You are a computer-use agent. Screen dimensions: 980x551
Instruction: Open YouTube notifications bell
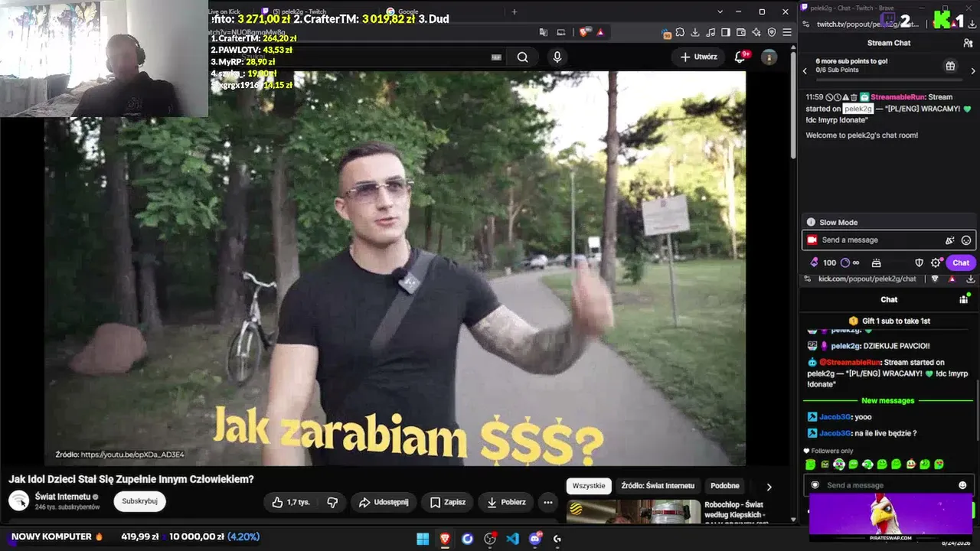point(740,57)
